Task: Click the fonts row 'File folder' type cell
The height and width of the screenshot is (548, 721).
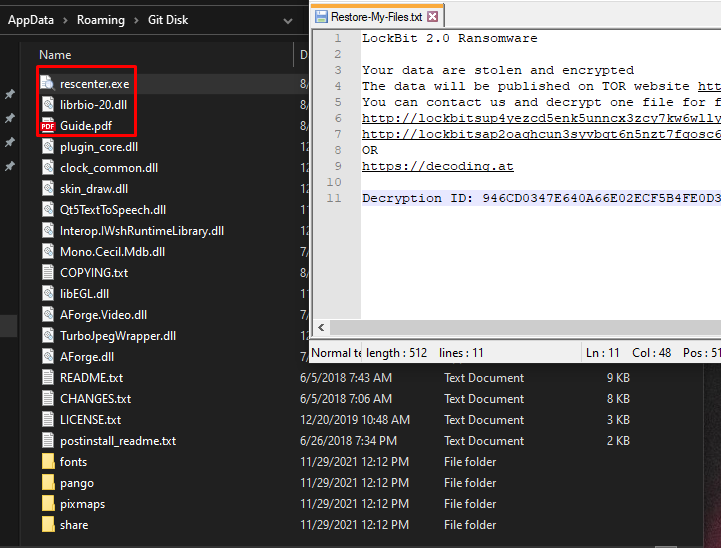Action: pos(470,462)
